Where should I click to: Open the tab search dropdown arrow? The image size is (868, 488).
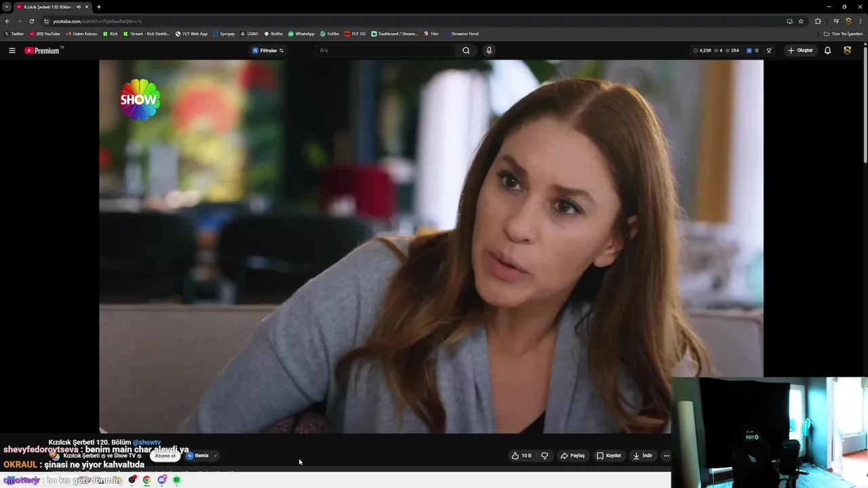pyautogui.click(x=6, y=7)
